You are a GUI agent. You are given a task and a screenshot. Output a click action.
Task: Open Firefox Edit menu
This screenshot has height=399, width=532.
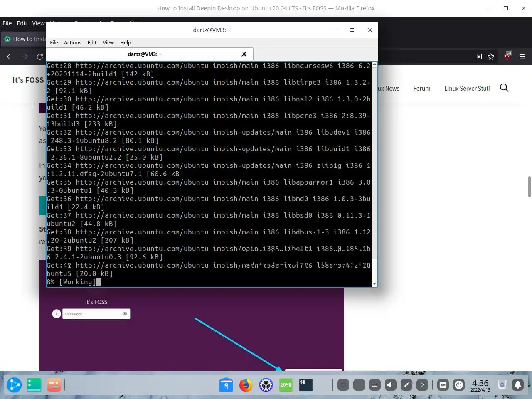tap(22, 23)
